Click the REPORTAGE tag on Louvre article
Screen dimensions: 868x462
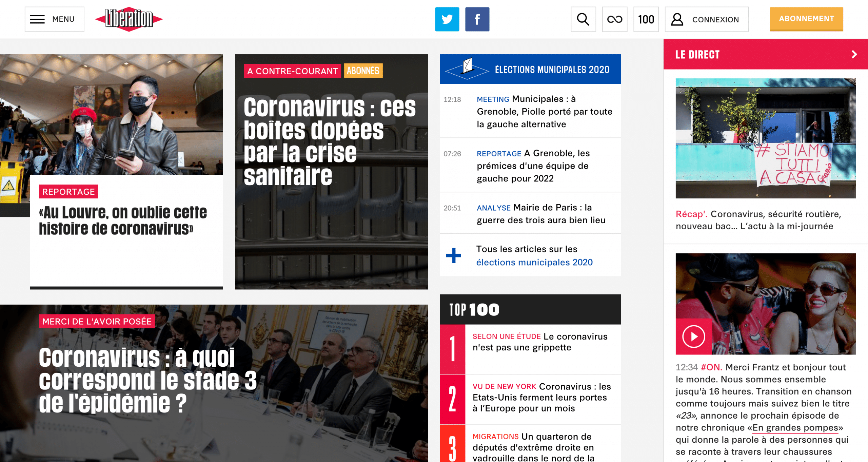click(68, 192)
